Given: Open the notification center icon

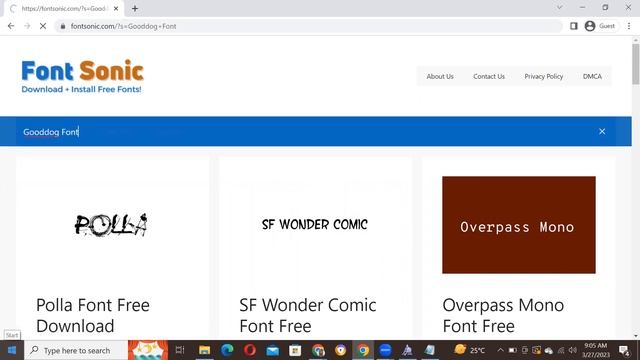Looking at the screenshot, I should click(x=624, y=350).
